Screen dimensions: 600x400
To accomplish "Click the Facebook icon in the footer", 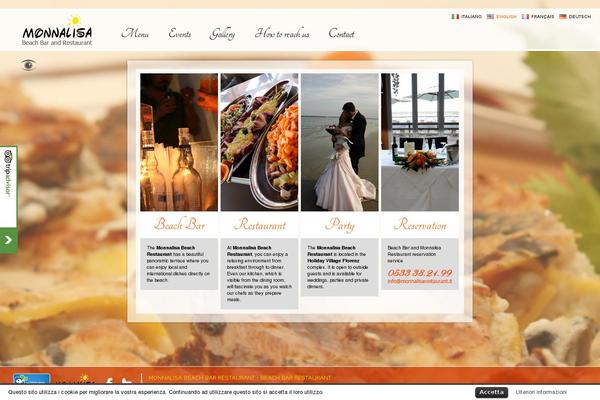I will click(109, 381).
